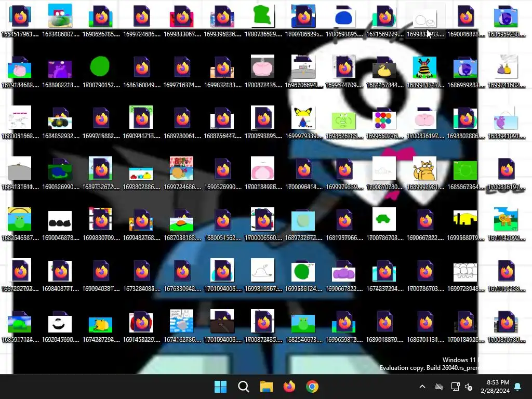Select desktop file 1686959230

coord(506,20)
